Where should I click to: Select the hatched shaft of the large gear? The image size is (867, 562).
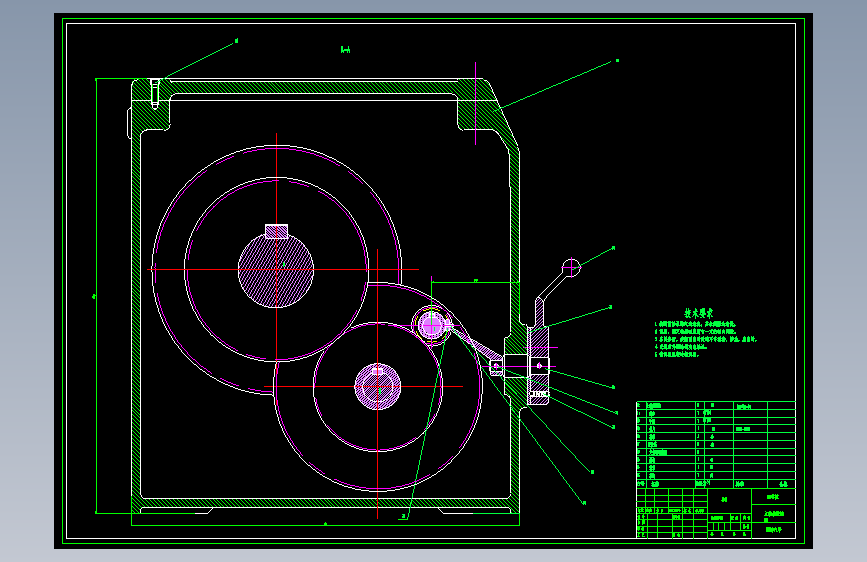click(276, 270)
